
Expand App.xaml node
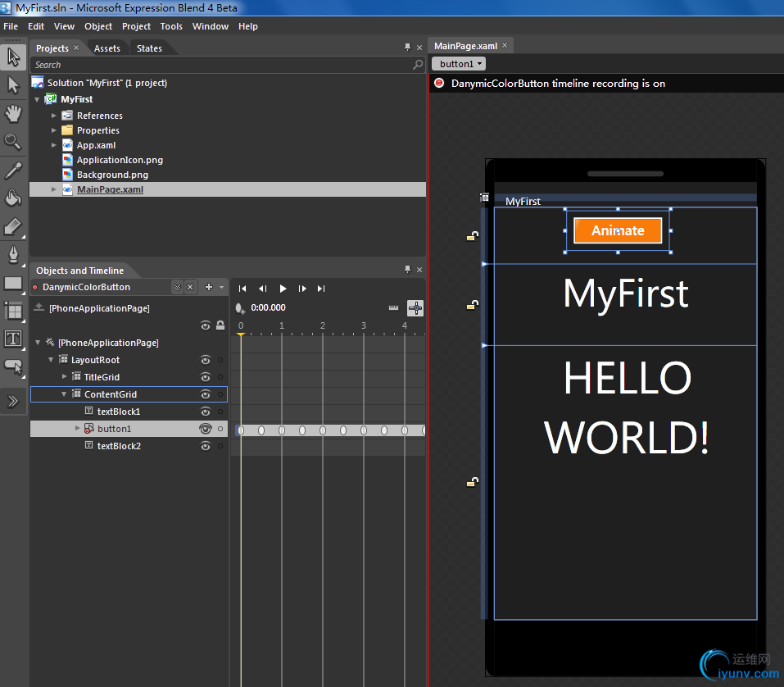click(x=54, y=145)
